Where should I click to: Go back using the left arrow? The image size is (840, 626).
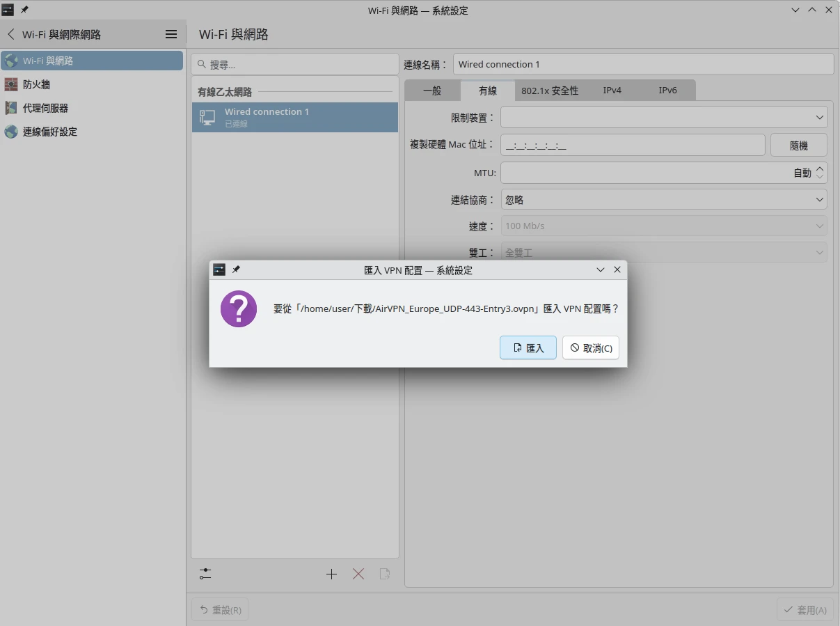pos(10,33)
